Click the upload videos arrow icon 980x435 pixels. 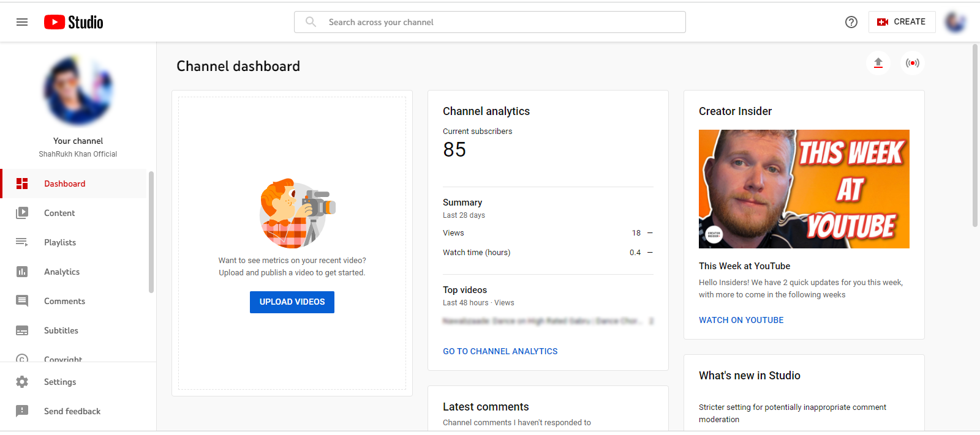[878, 63]
